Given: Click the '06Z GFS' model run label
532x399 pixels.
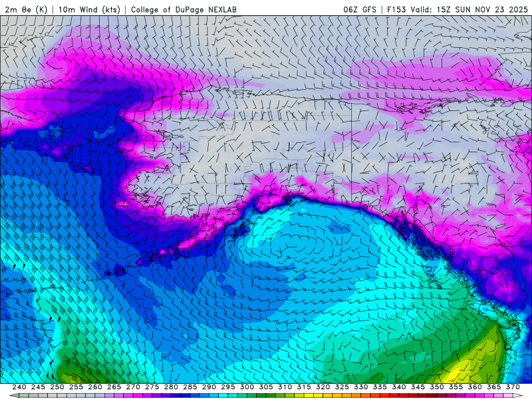Looking at the screenshot, I should [360, 9].
